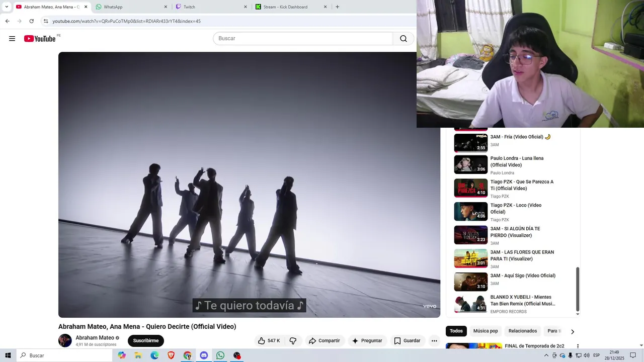The image size is (644, 362).
Task: Click the page scroll-down arrow
Action: pos(641,345)
